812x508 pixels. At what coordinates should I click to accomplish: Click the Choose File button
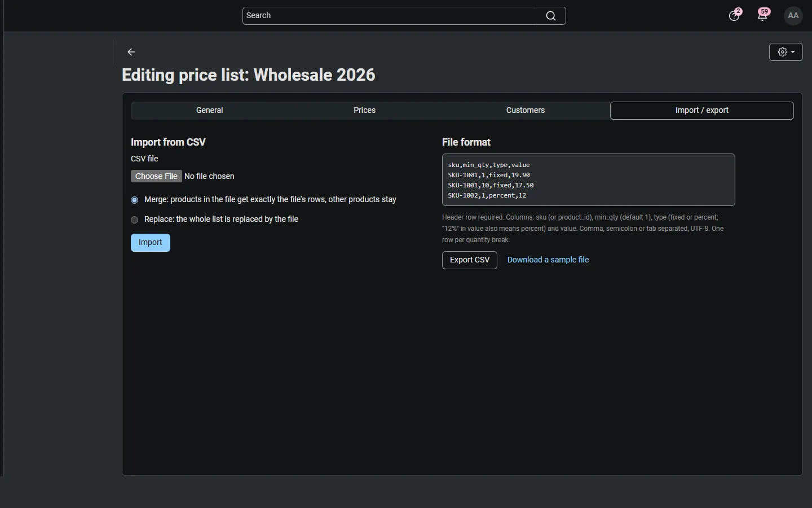coord(156,177)
